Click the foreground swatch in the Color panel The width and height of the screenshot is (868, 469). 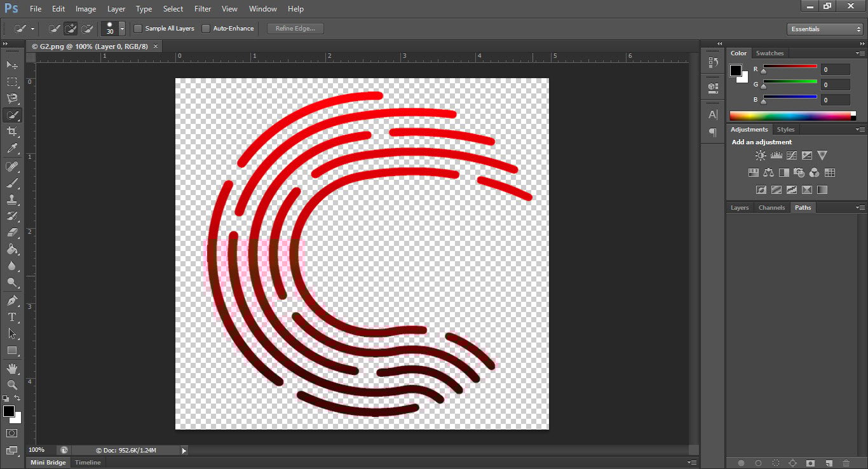point(736,70)
